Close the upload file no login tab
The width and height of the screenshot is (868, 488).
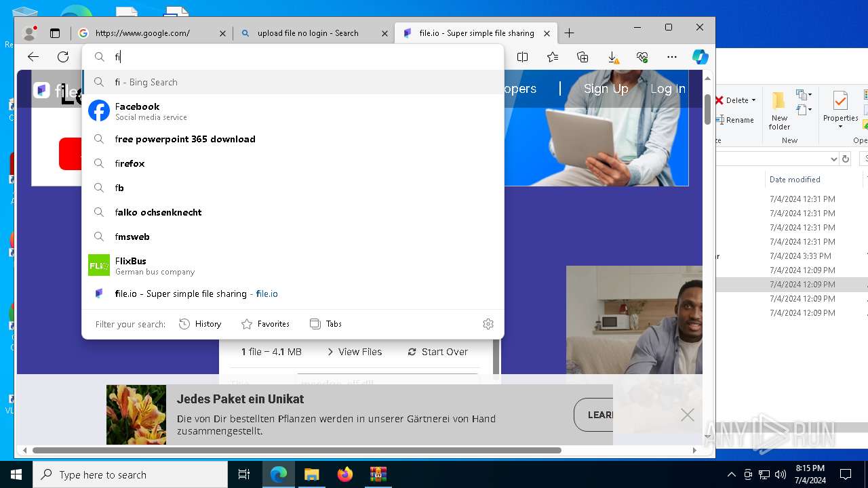[x=384, y=33]
